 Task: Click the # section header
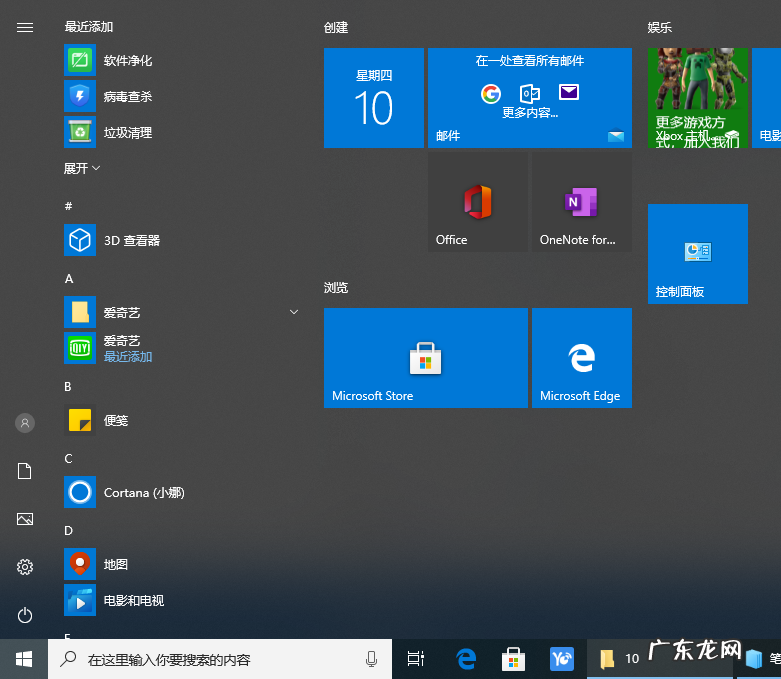point(68,206)
